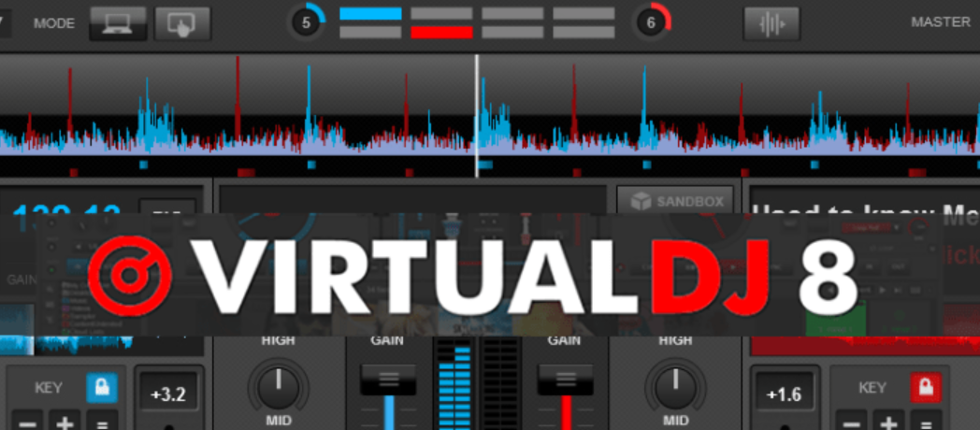Viewport: 980px width, 430px height.
Task: Switch to laptop mode icon
Action: (x=118, y=22)
